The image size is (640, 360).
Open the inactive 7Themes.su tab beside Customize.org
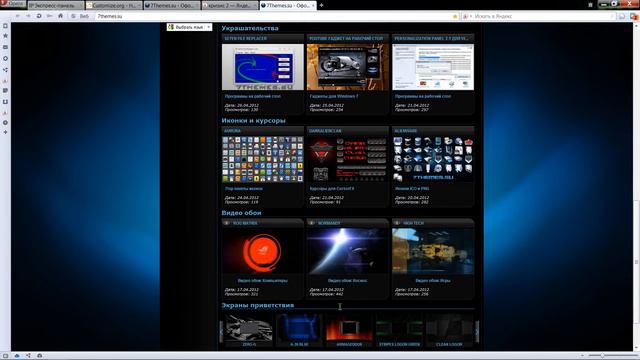pyautogui.click(x=172, y=5)
